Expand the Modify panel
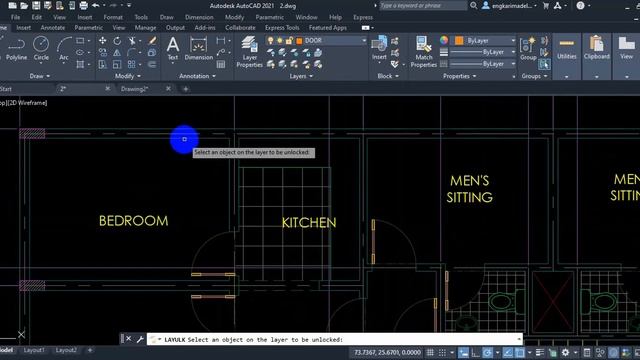 128,76
